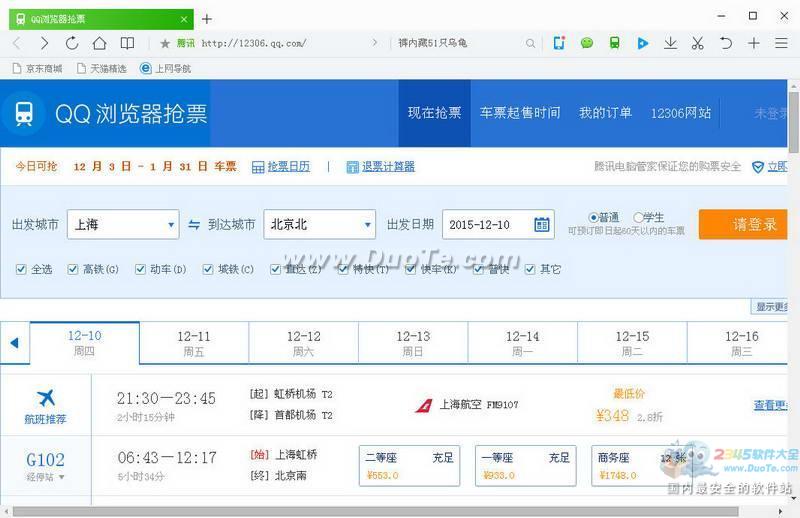Click the previous dates left arrow
The image size is (800, 518).
14,343
